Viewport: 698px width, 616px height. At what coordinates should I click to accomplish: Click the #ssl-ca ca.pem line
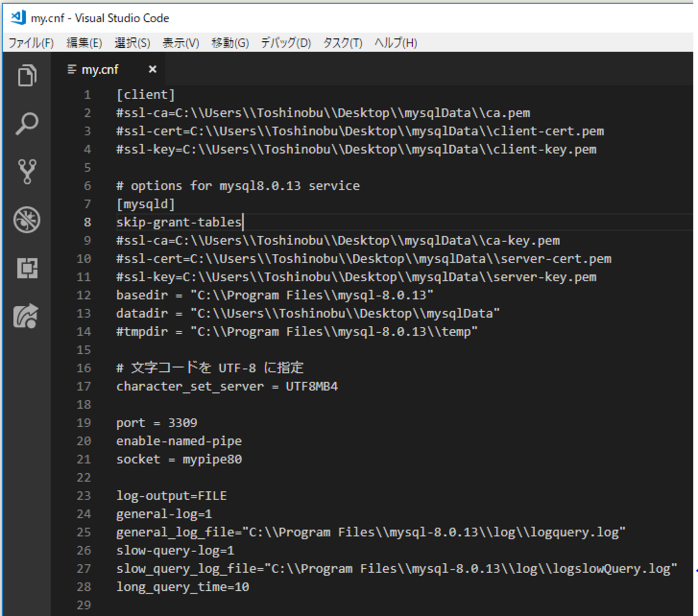pyautogui.click(x=323, y=113)
